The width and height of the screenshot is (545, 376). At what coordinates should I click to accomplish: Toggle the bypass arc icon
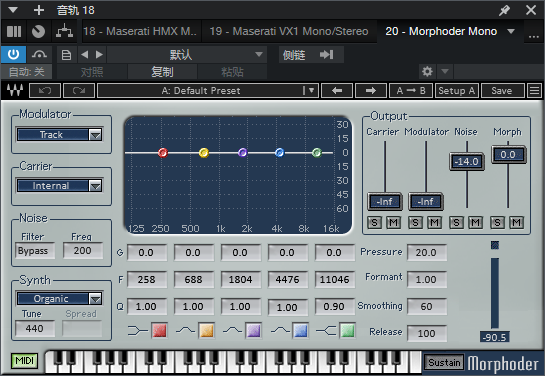pos(39,54)
